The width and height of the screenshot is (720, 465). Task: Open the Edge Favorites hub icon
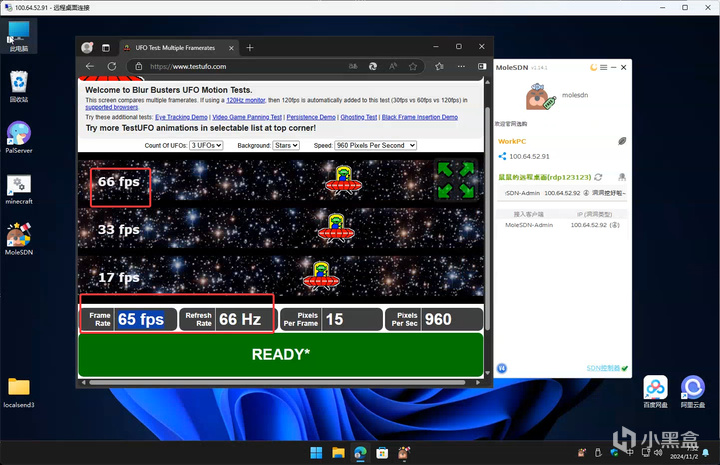tap(439, 67)
